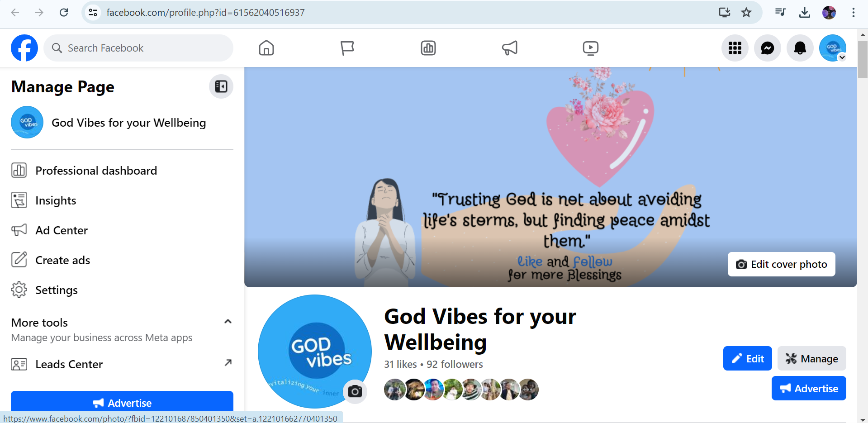The width and height of the screenshot is (868, 423).
Task: Open the notifications bell
Action: 800,48
